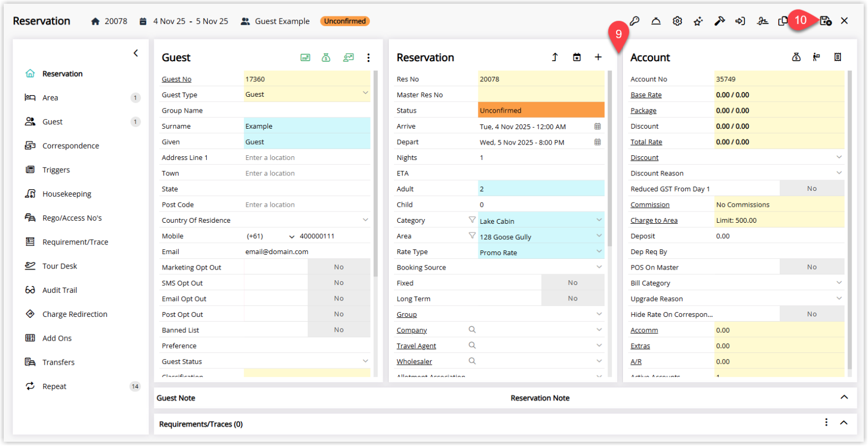Click the save and exit icon
This screenshot has width=868, height=446.
825,21
